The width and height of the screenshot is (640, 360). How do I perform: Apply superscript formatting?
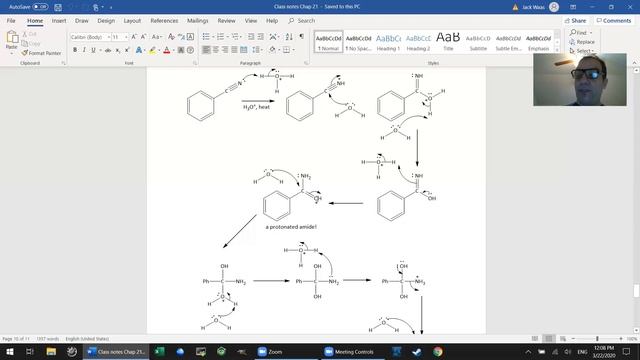tap(127, 50)
